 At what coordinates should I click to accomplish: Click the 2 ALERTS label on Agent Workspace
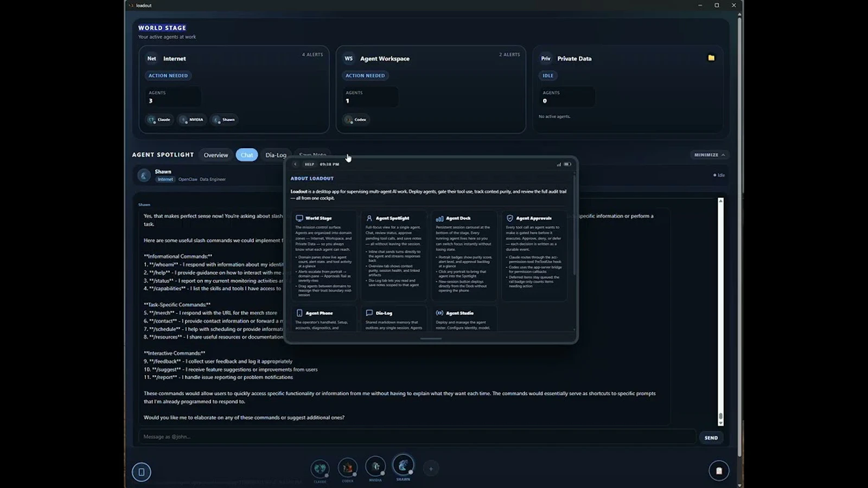pos(509,55)
